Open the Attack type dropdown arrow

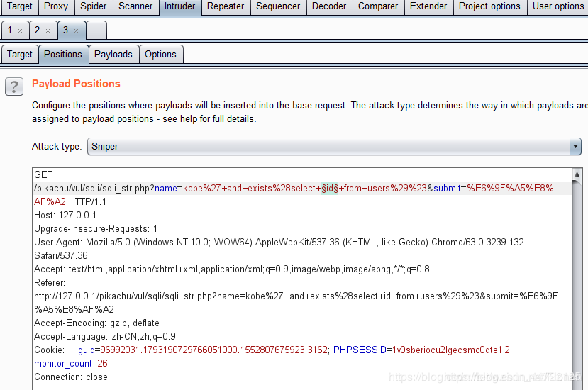click(x=575, y=146)
